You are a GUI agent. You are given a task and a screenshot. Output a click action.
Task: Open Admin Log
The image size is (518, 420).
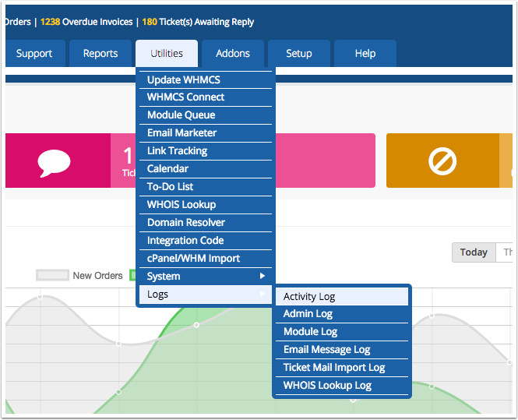pos(342,313)
